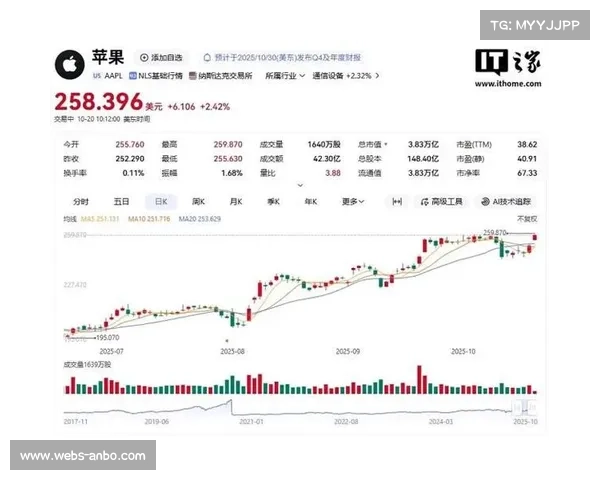This screenshot has height=480, width=600.
Task: Select the 月K chart tab
Action: click(236, 201)
